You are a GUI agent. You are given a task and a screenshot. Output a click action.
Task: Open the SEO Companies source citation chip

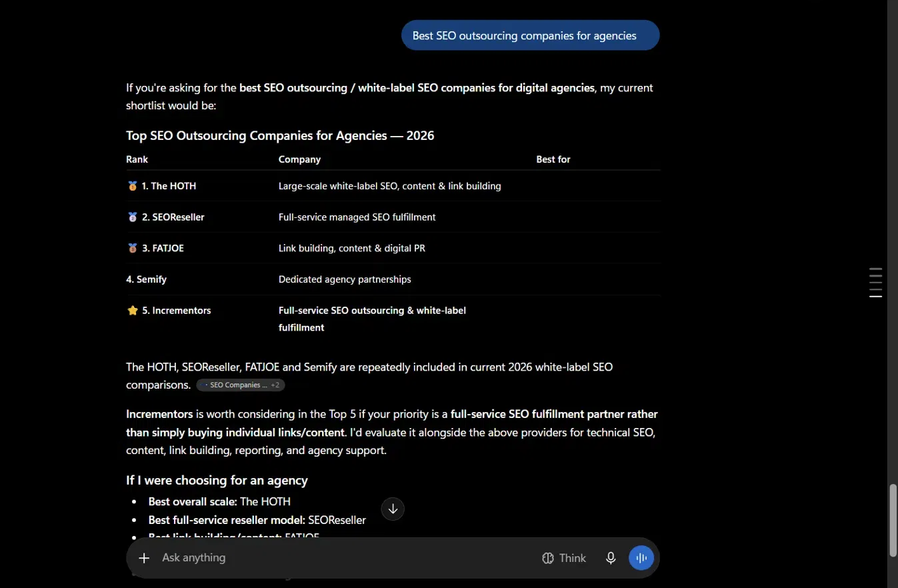pos(241,385)
